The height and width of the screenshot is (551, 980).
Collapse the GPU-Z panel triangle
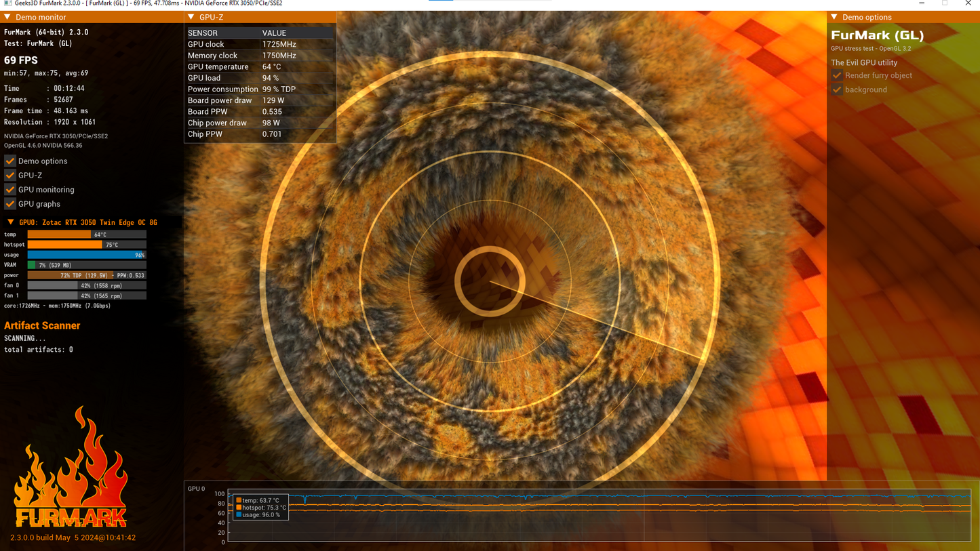tap(191, 17)
